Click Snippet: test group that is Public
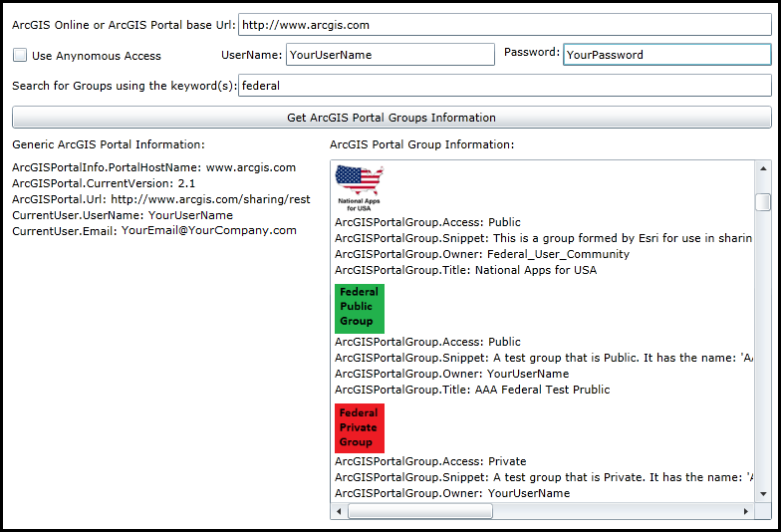 [x=544, y=359]
